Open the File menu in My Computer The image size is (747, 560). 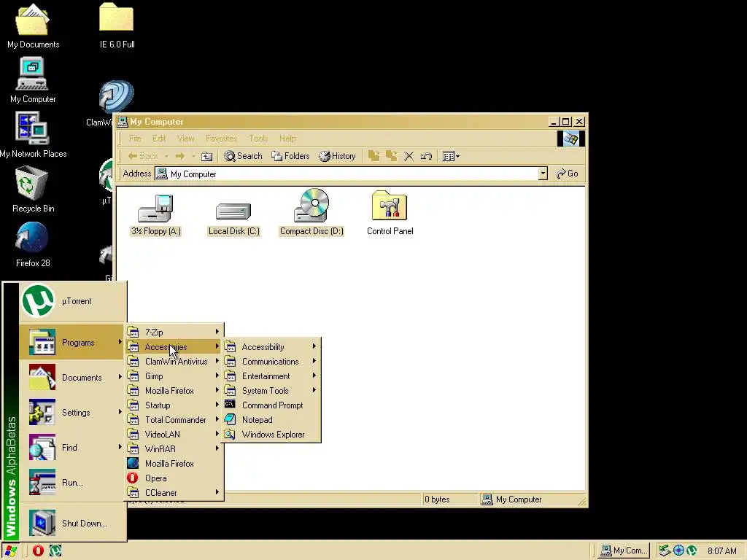click(x=135, y=139)
